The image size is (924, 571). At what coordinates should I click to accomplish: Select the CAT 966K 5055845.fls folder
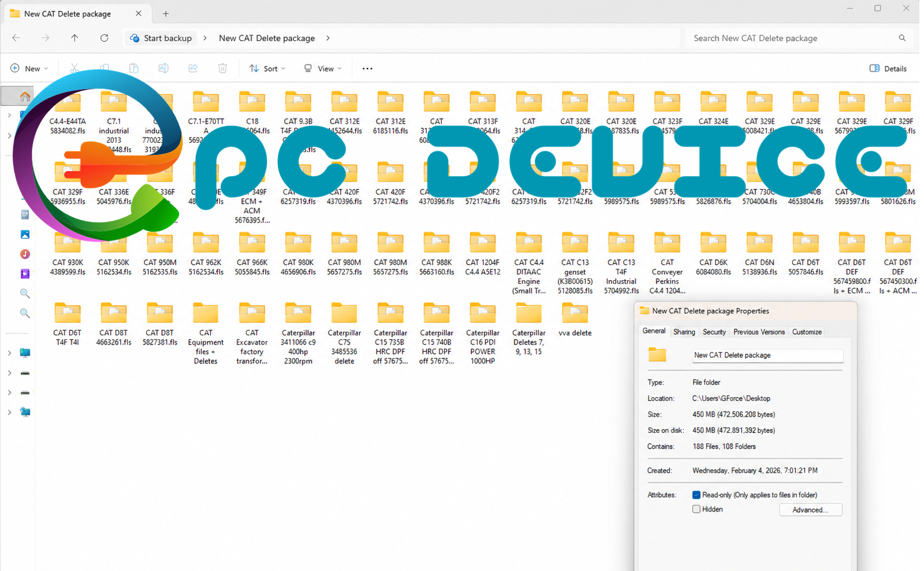point(252,254)
